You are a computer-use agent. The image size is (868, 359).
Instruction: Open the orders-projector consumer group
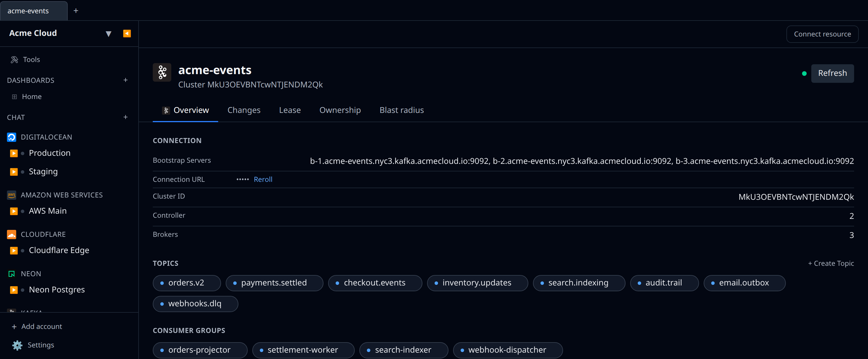click(200, 351)
